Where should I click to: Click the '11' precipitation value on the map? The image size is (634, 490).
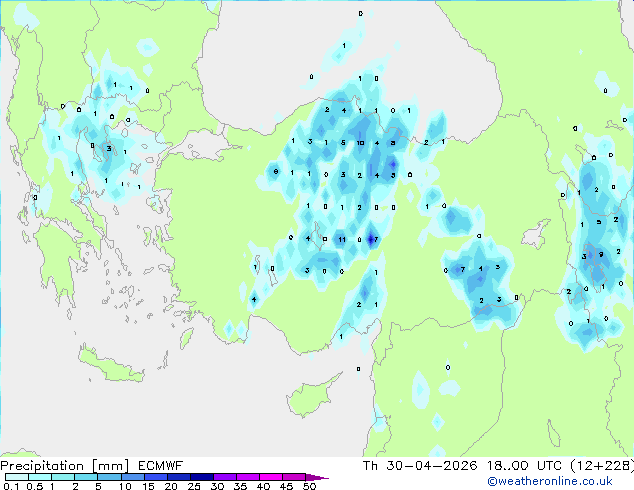click(x=342, y=239)
